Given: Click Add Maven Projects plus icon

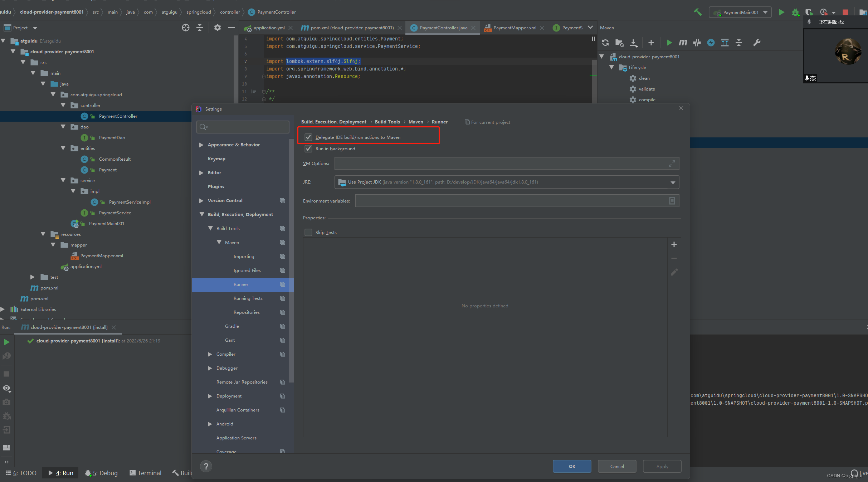Looking at the screenshot, I should (x=651, y=43).
